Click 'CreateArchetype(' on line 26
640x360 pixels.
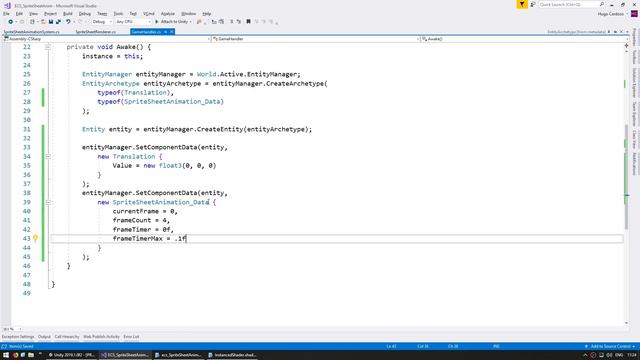coord(297,84)
